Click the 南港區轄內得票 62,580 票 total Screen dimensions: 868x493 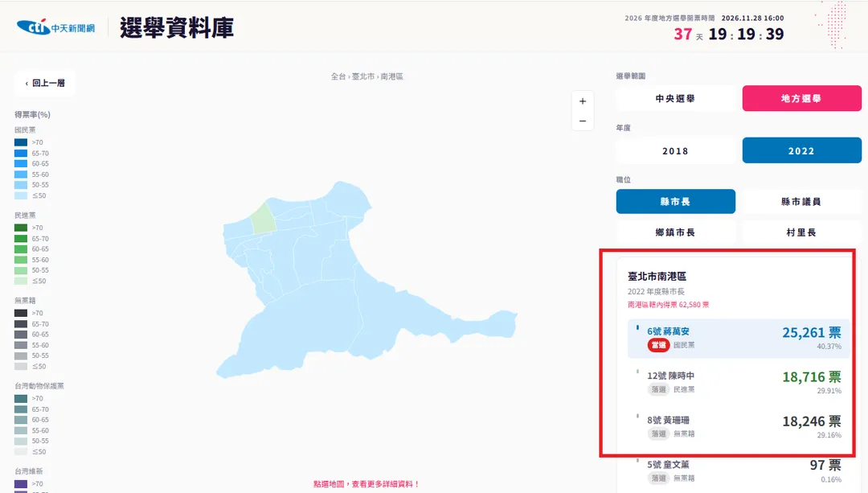tap(668, 305)
